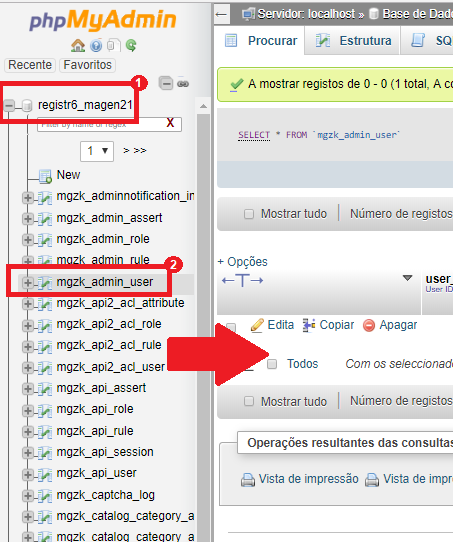Go to next page with > link
Image resolution: width=453 pixels, height=542 pixels.
[126, 150]
